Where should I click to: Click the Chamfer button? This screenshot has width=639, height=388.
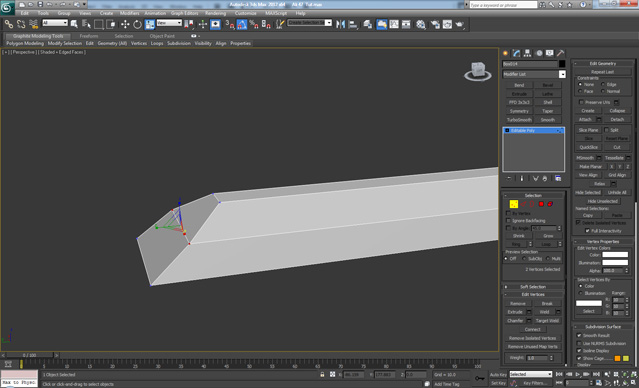(515, 321)
